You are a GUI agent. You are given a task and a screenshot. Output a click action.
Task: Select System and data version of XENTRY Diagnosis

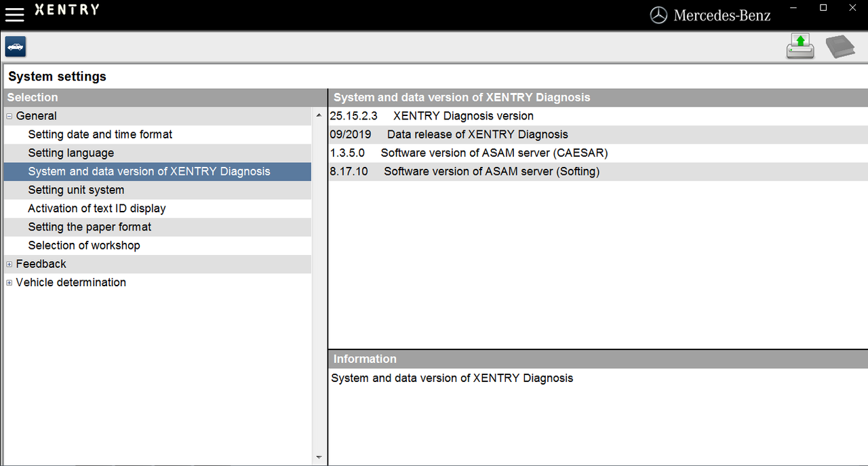pyautogui.click(x=157, y=171)
